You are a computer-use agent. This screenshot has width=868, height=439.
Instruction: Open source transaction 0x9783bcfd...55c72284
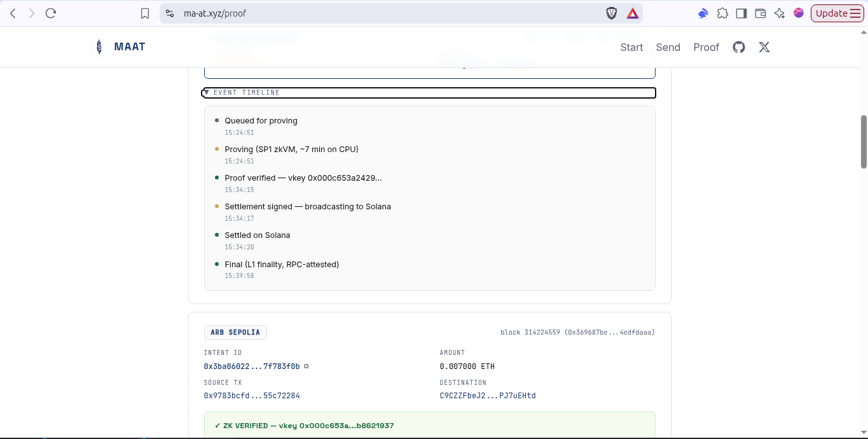[252, 396]
